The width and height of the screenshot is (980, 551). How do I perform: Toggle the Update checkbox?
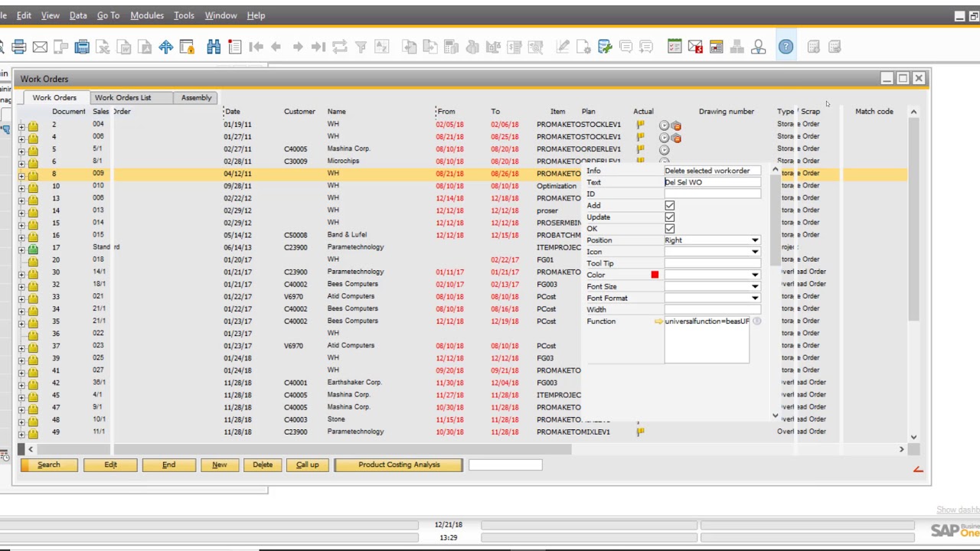pyautogui.click(x=670, y=217)
